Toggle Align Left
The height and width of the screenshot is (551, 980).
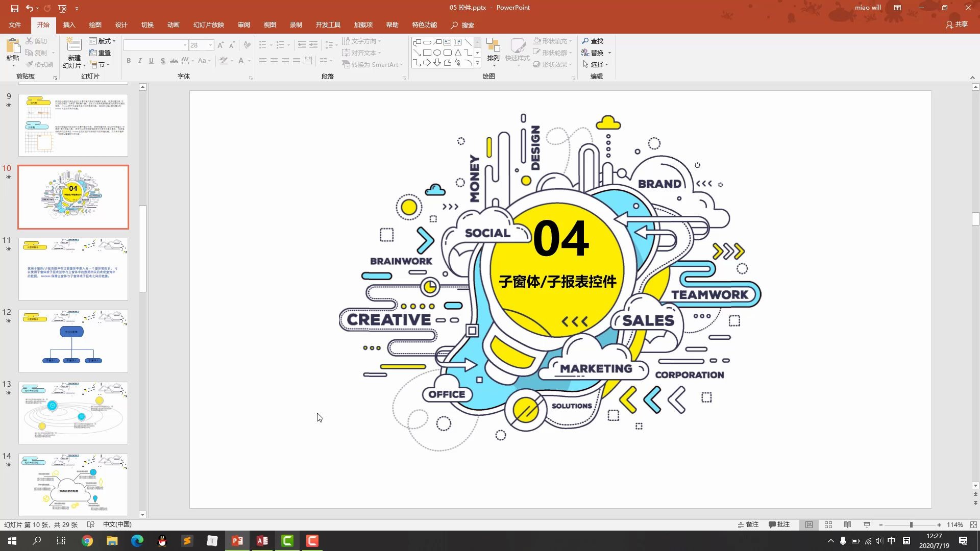(263, 61)
